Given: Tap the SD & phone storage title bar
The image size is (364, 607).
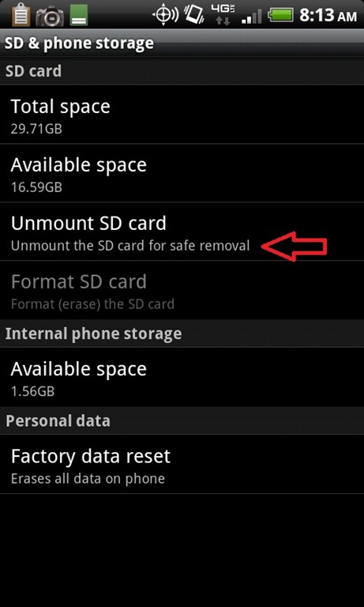Looking at the screenshot, I should (x=182, y=43).
